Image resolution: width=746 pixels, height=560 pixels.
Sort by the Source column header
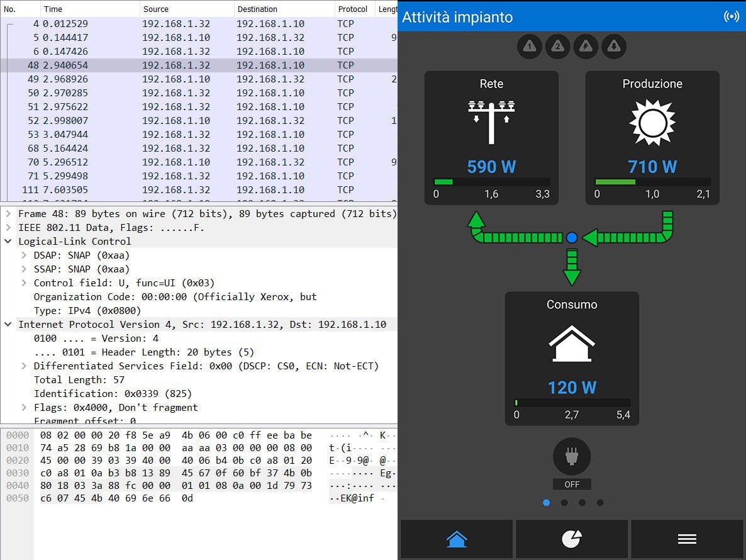(x=187, y=9)
